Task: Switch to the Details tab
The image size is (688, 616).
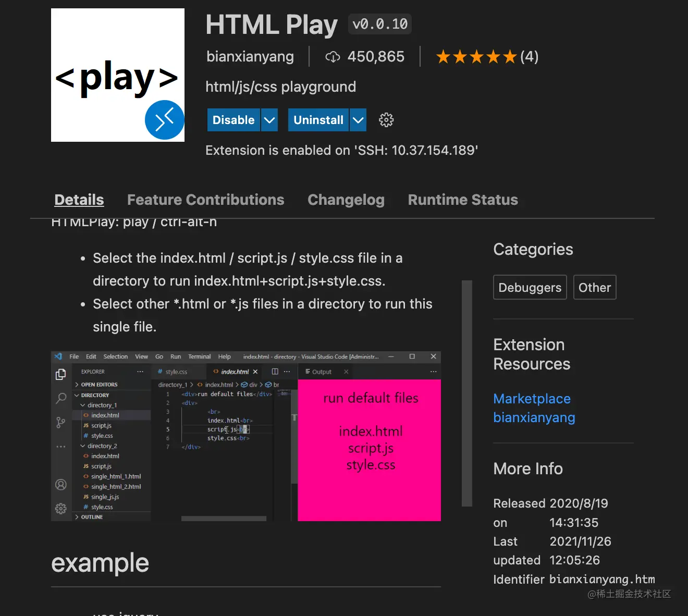Action: pyautogui.click(x=79, y=200)
